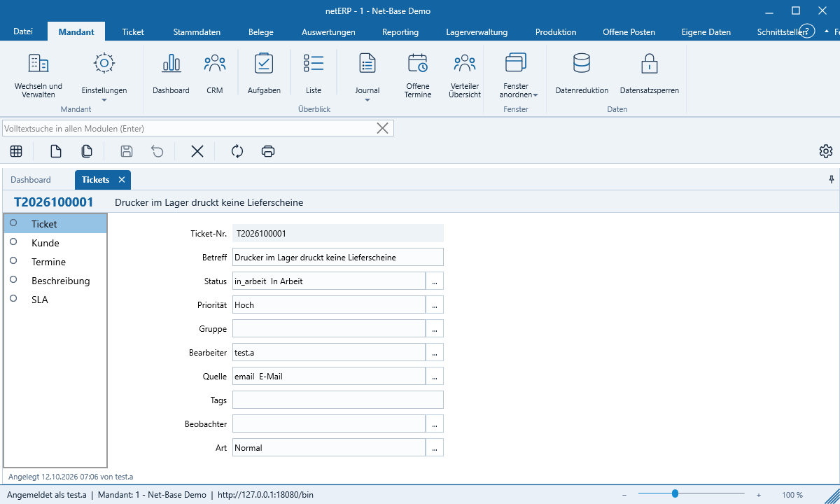The width and height of the screenshot is (840, 504).
Task: Open the gear settings at toolbar right
Action: 826,151
